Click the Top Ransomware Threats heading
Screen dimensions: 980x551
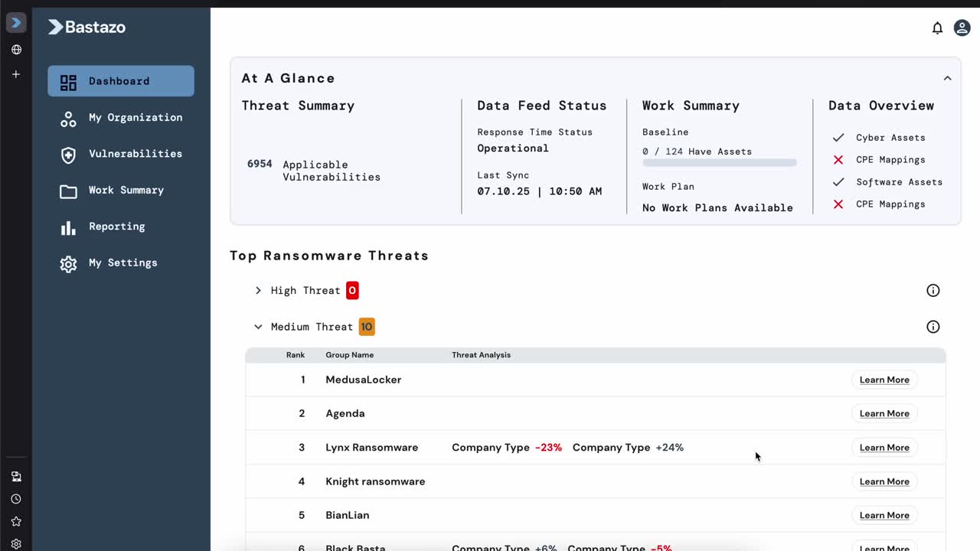click(x=329, y=256)
